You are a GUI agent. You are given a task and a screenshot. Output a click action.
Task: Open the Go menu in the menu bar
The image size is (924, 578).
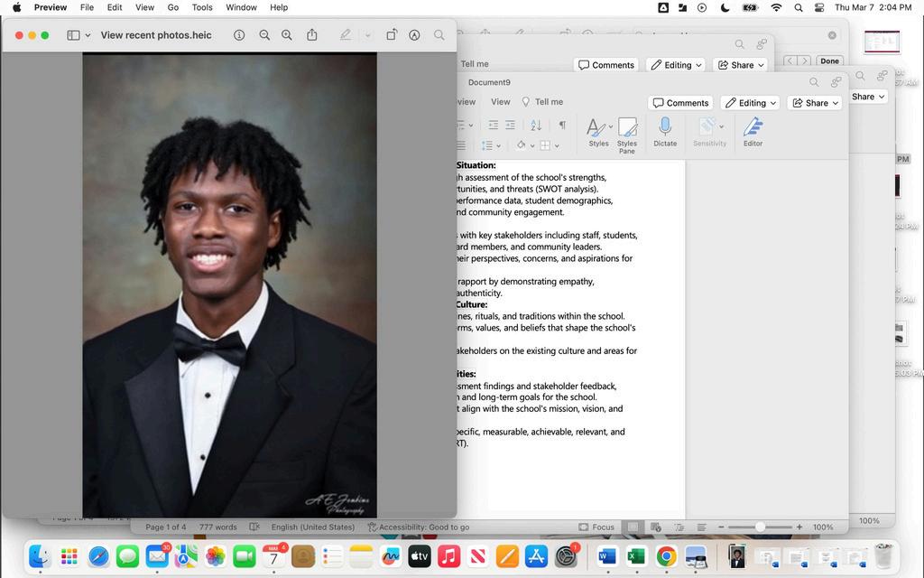point(172,7)
